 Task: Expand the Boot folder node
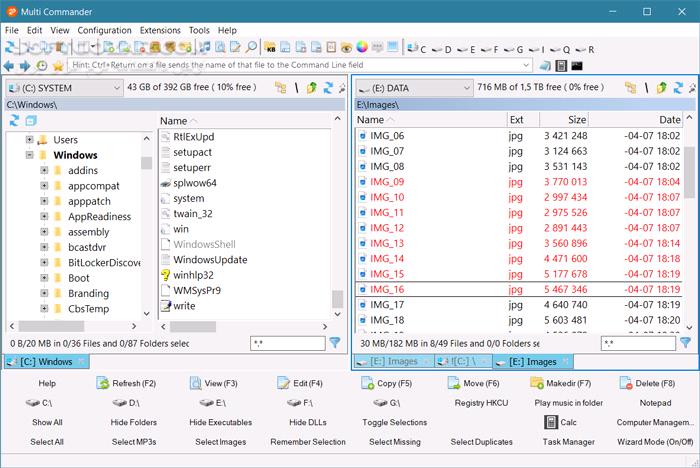[x=44, y=278]
